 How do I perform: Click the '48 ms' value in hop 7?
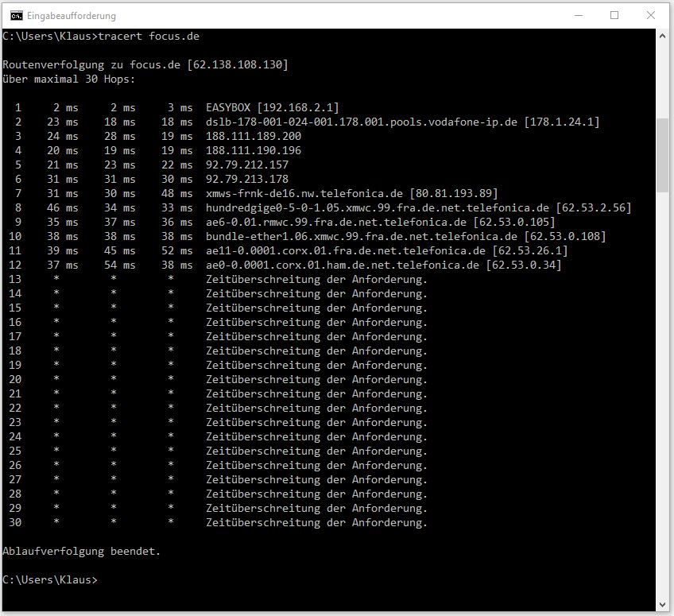click(x=176, y=193)
